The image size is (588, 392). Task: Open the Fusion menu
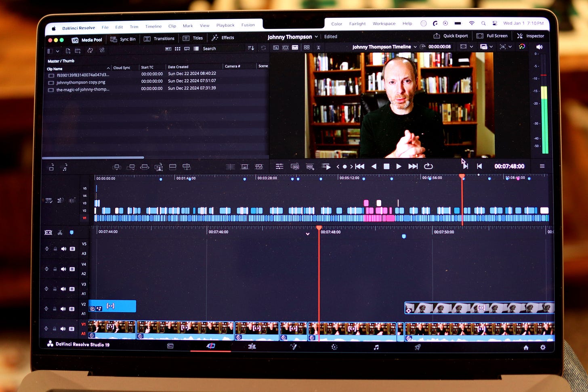(248, 25)
